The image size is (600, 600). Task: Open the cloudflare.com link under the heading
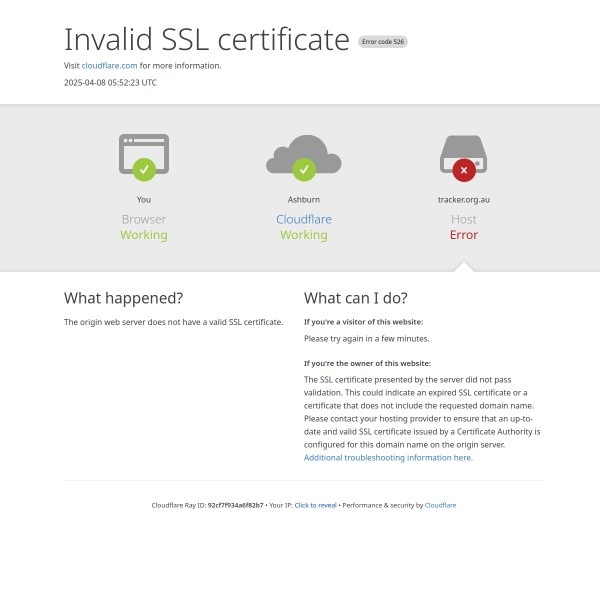point(109,66)
